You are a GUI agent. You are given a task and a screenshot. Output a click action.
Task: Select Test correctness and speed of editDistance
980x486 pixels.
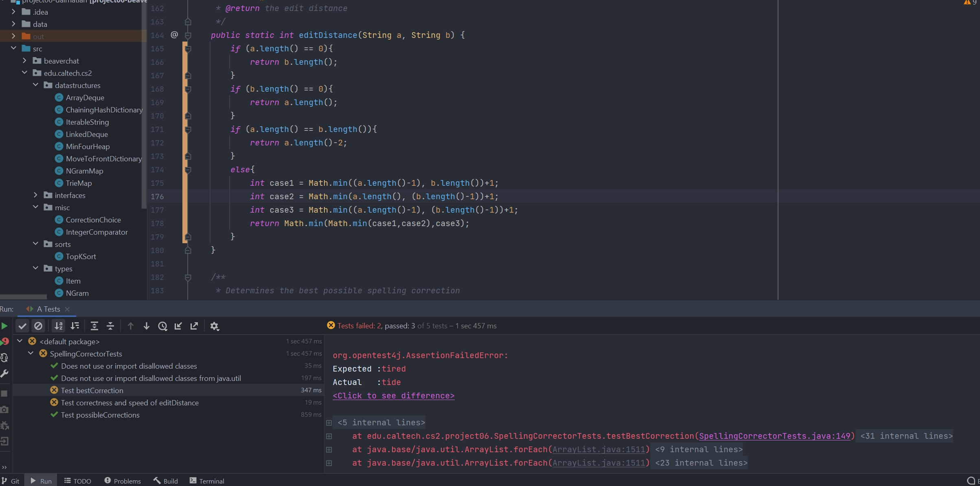tap(129, 402)
